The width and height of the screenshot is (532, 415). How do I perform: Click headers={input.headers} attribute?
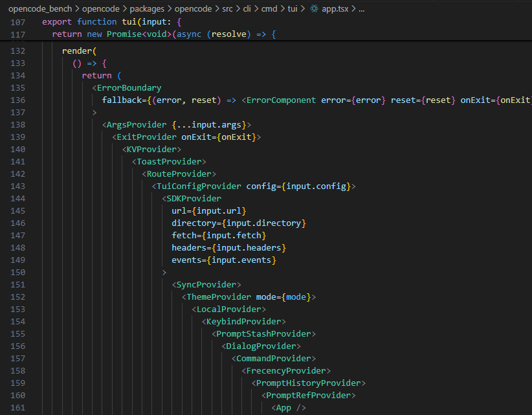[x=228, y=248]
